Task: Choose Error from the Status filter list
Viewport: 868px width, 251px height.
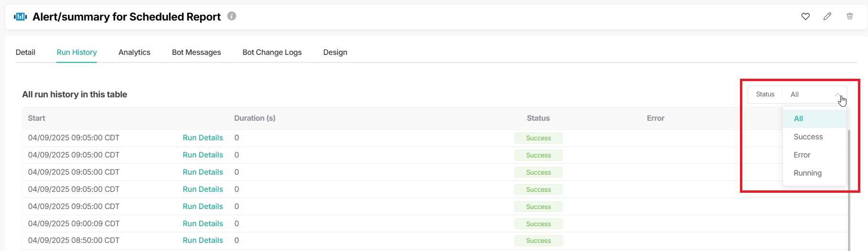Action: tap(802, 155)
